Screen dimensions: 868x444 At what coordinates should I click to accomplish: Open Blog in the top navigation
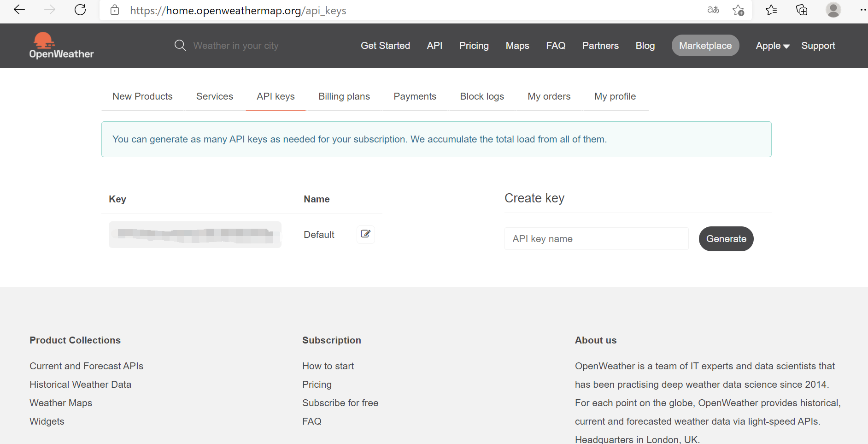tap(645, 46)
